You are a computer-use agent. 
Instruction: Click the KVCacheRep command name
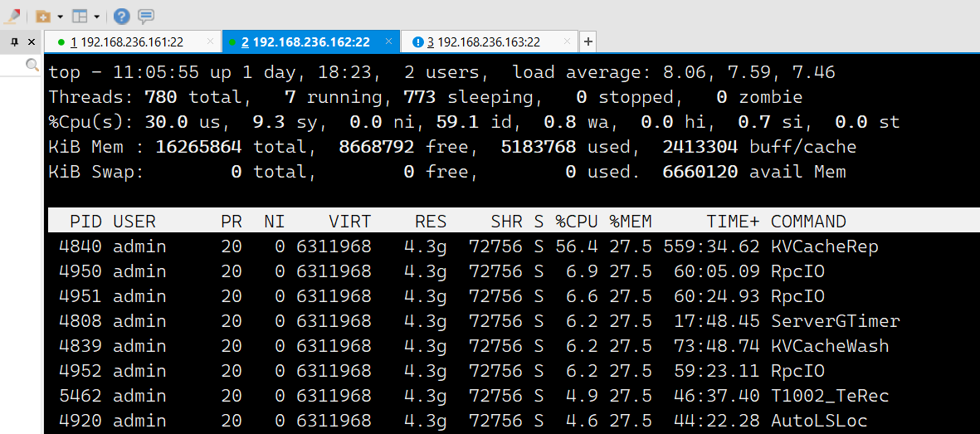tap(824, 246)
